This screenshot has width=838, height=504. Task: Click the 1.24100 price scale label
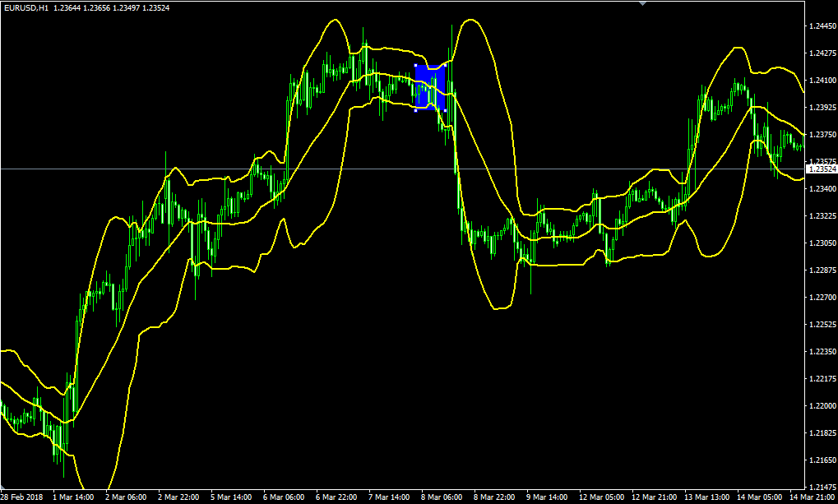822,81
